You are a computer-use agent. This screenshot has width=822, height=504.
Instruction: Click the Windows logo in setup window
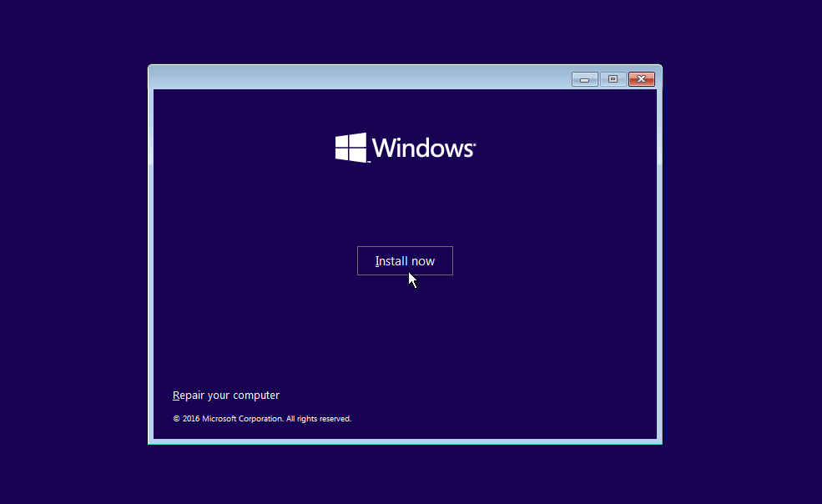click(x=406, y=148)
